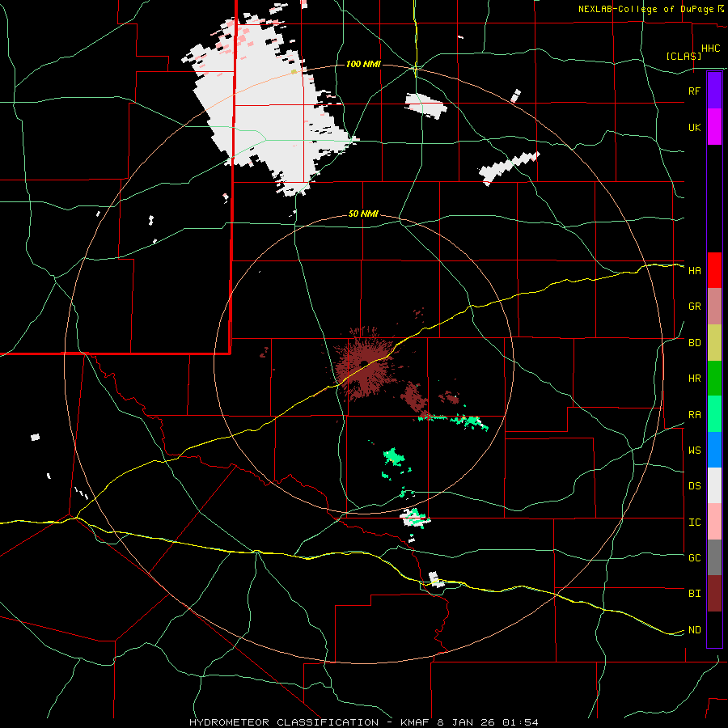Click the '100 NMI' range ring label
Image resolution: width=728 pixels, height=728 pixels.
363,64
